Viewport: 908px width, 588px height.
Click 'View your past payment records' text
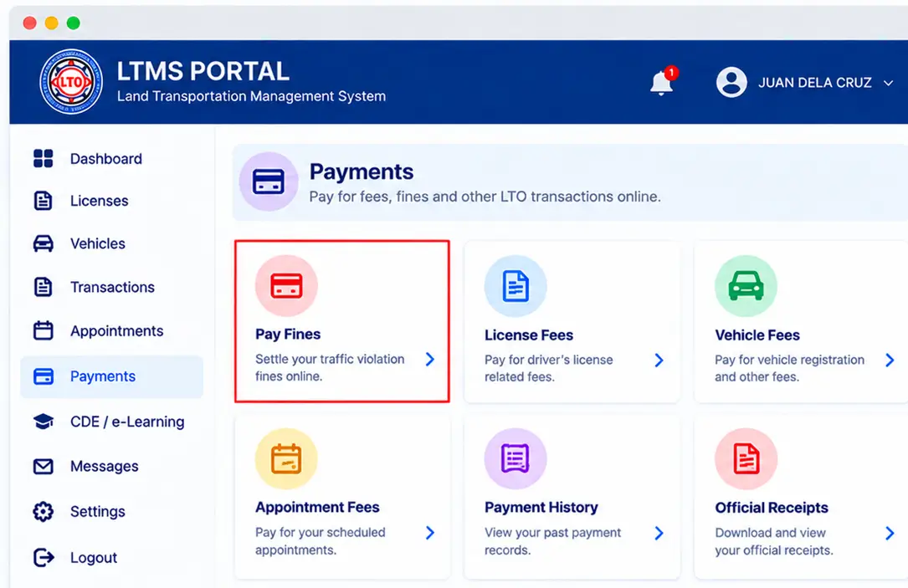pos(552,541)
